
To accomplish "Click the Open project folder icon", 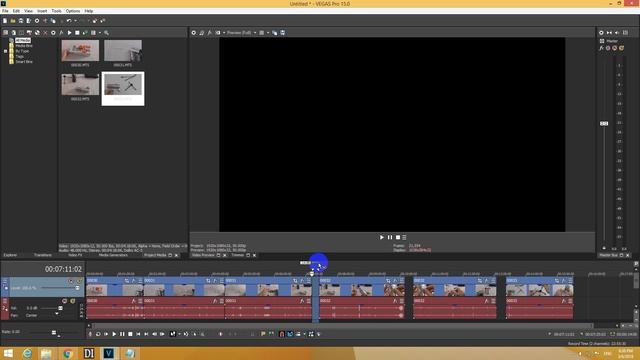I will (13, 21).
